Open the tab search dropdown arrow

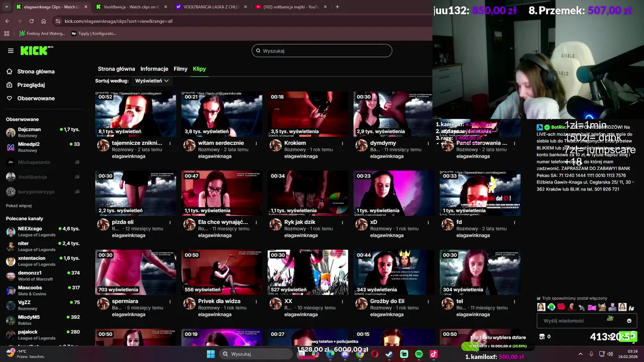(7, 7)
